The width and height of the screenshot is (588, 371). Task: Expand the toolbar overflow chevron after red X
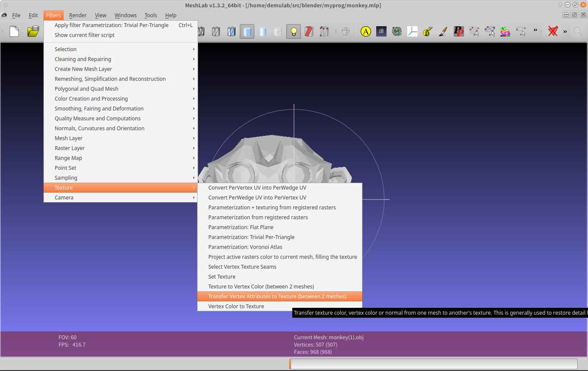point(565,31)
